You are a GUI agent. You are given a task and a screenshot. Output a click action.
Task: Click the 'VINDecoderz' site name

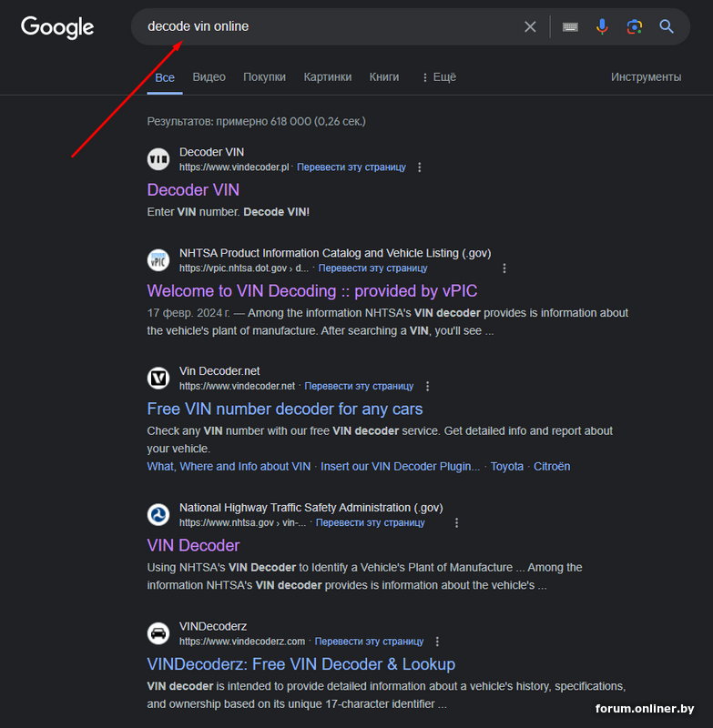point(213,626)
